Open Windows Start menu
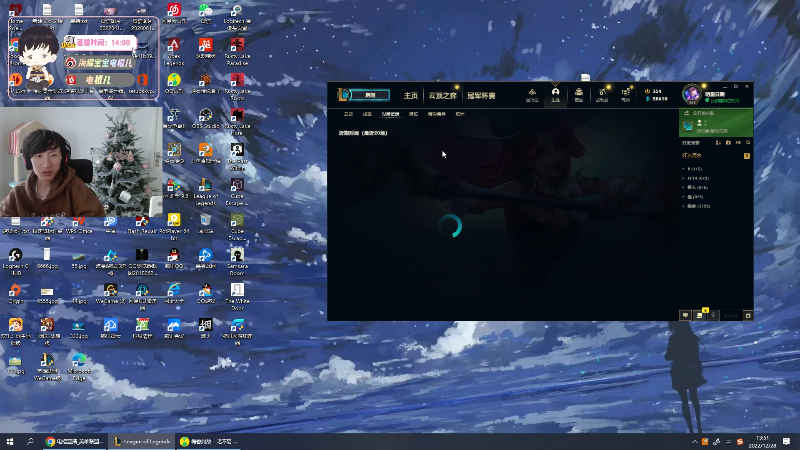Image resolution: width=800 pixels, height=450 pixels. pos(10,441)
